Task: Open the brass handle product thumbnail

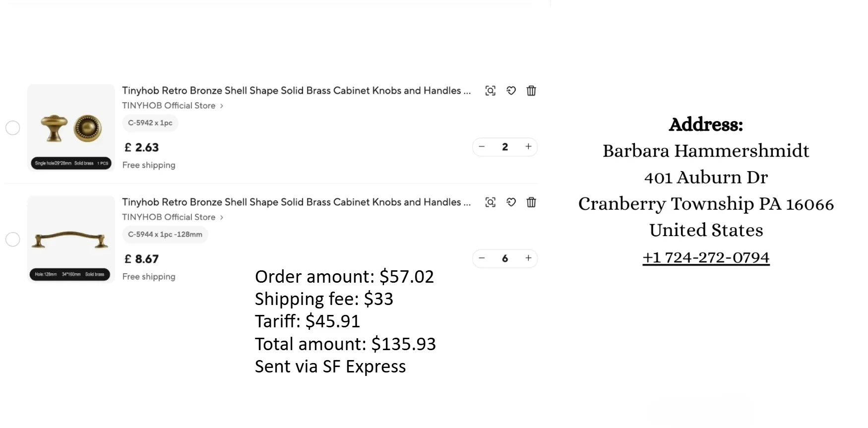Action: point(71,240)
